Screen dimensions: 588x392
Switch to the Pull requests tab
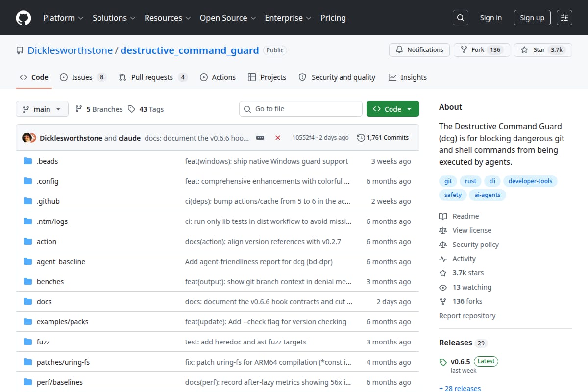click(x=153, y=77)
